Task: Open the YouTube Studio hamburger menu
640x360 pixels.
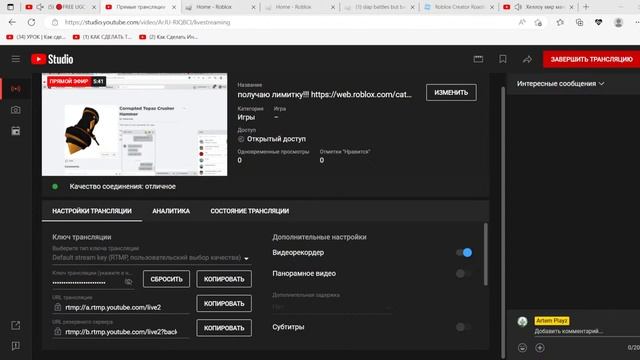Action: coord(16,59)
